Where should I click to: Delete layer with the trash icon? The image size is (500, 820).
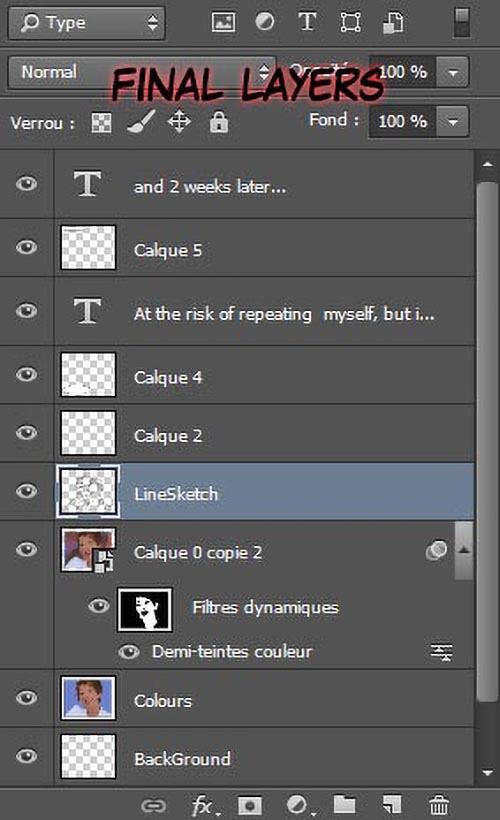[438, 805]
